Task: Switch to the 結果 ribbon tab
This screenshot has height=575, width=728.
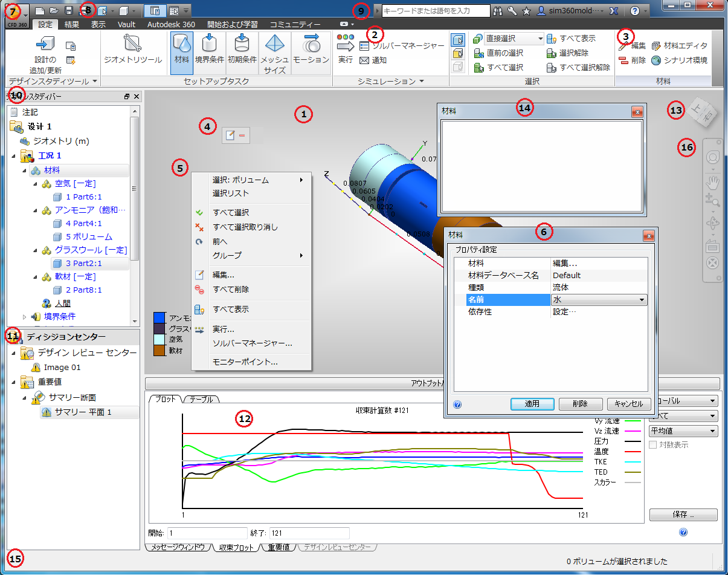Action: [x=72, y=25]
